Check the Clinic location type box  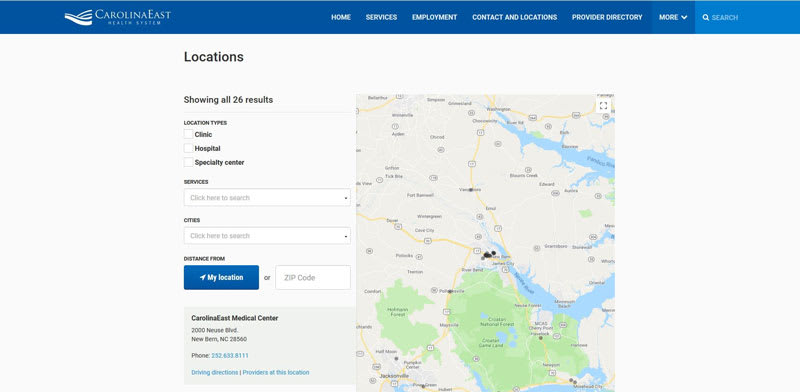(x=188, y=134)
